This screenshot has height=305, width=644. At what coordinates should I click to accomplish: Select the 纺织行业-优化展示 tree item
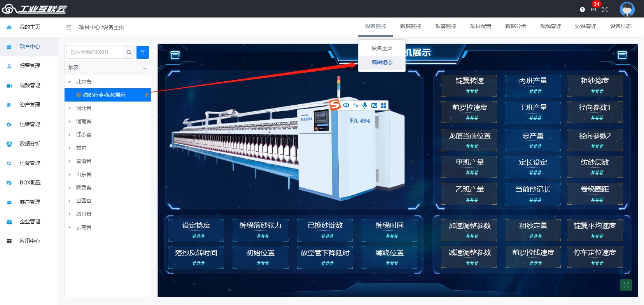click(108, 95)
